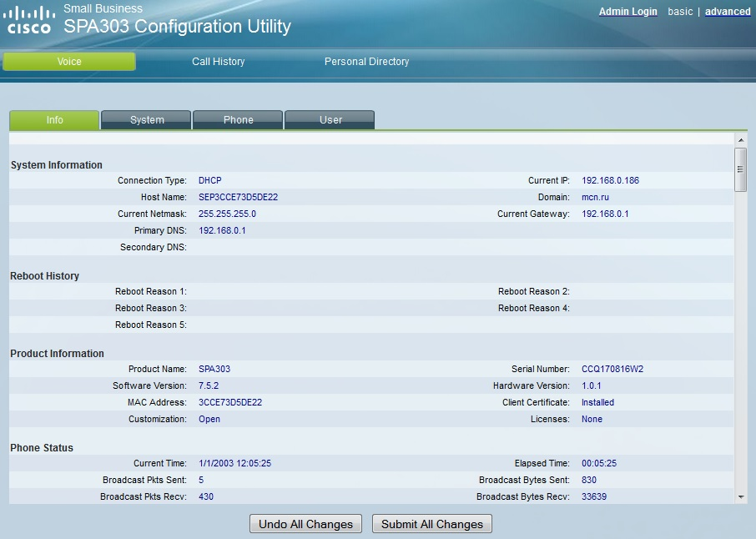Viewport: 756px width, 539px height.
Task: Click Submit All Changes button
Action: (432, 524)
